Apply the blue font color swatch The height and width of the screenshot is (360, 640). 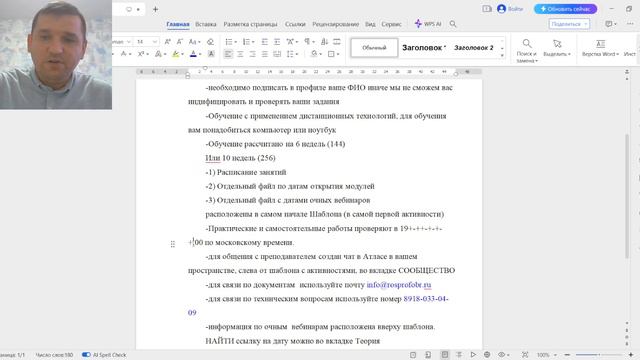(x=193, y=54)
